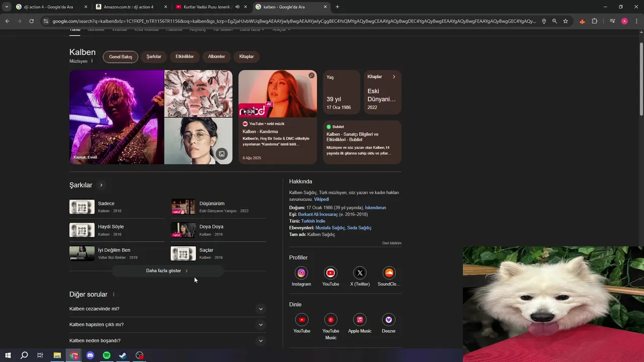Open the SoundCloud profile icon

pos(389,273)
